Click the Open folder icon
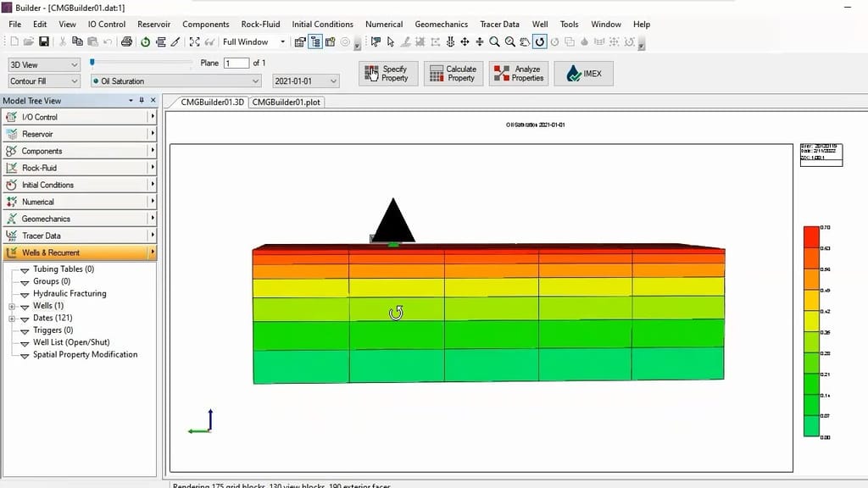 coord(29,42)
